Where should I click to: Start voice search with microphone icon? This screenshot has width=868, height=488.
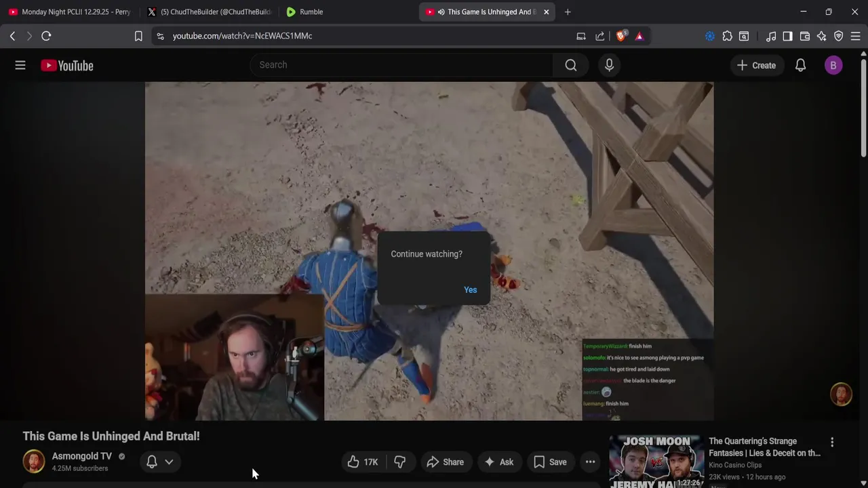click(x=609, y=65)
